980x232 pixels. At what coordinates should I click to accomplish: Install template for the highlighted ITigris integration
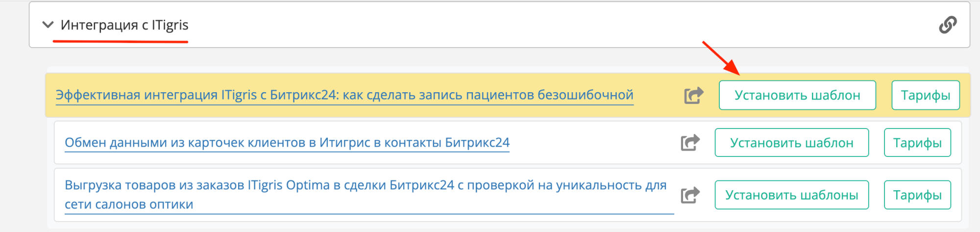(x=797, y=95)
